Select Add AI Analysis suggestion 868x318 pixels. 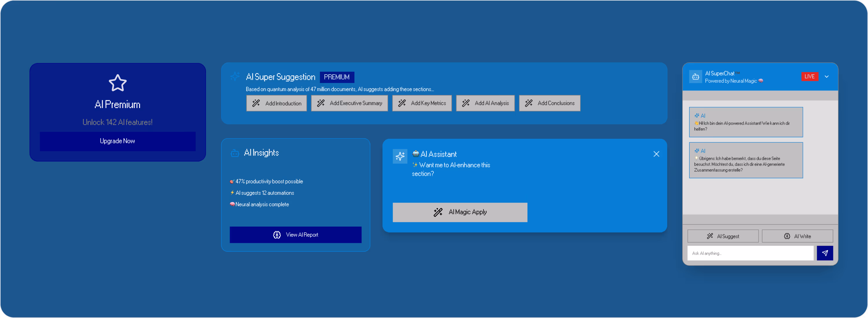pyautogui.click(x=485, y=103)
